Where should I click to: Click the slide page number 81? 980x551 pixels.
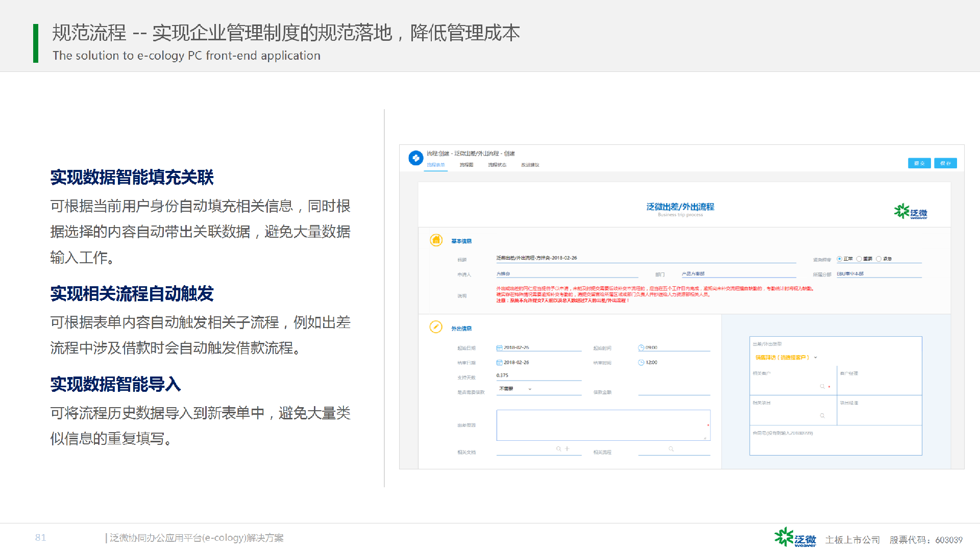[x=41, y=538]
